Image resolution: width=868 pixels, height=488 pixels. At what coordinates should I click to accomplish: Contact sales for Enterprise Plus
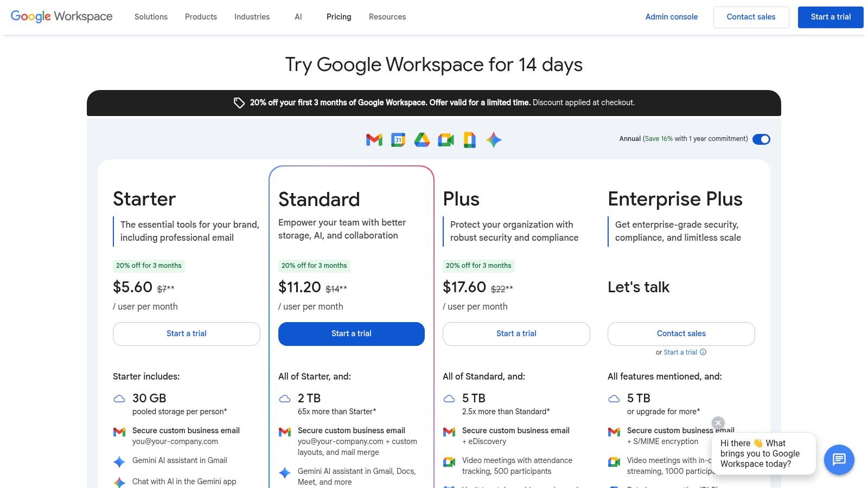tap(681, 333)
